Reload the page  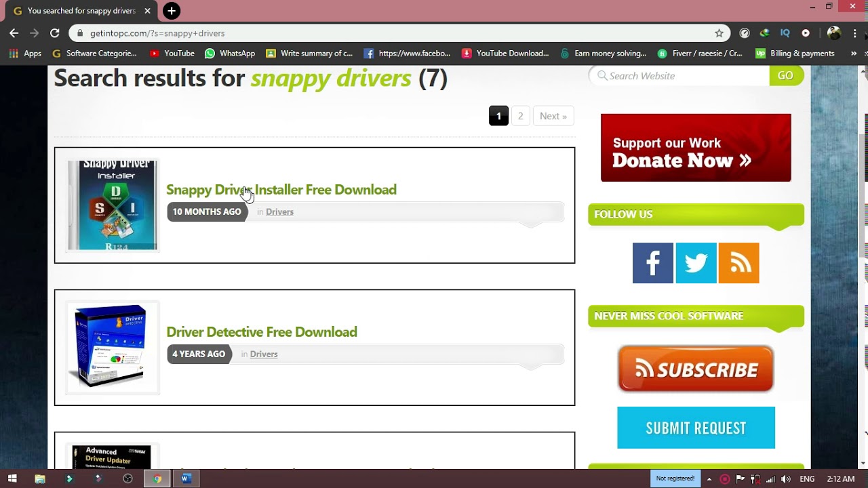[55, 33]
